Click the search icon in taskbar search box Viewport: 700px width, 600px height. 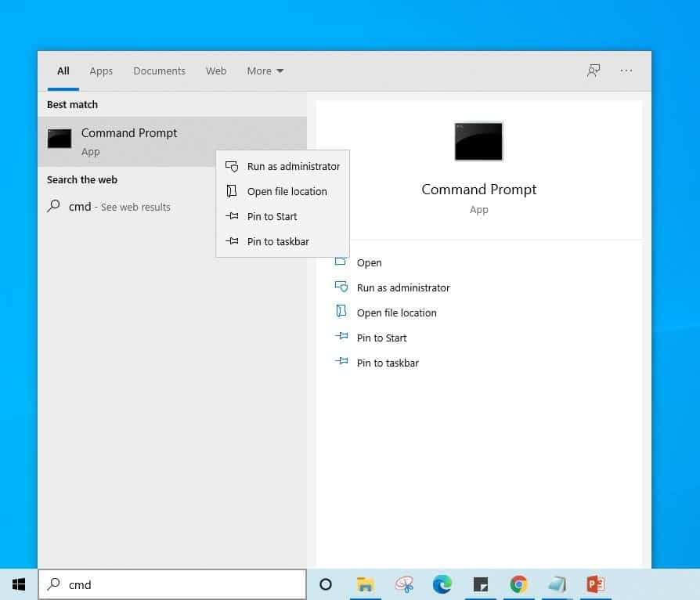coord(53,584)
